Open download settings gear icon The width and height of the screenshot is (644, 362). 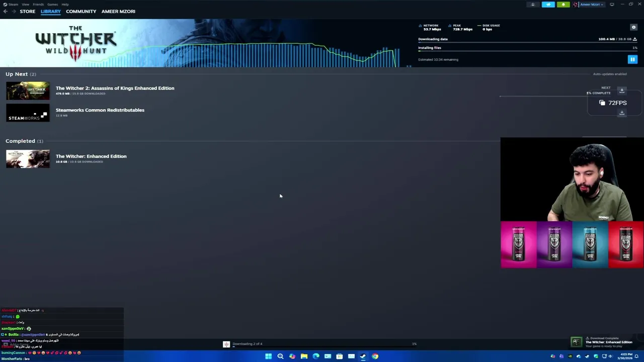pyautogui.click(x=633, y=27)
